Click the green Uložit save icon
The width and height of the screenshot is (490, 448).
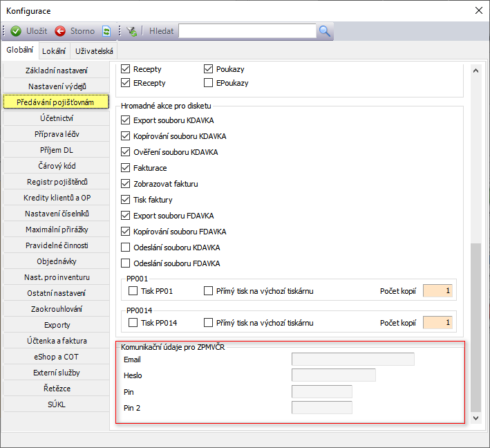(x=16, y=31)
